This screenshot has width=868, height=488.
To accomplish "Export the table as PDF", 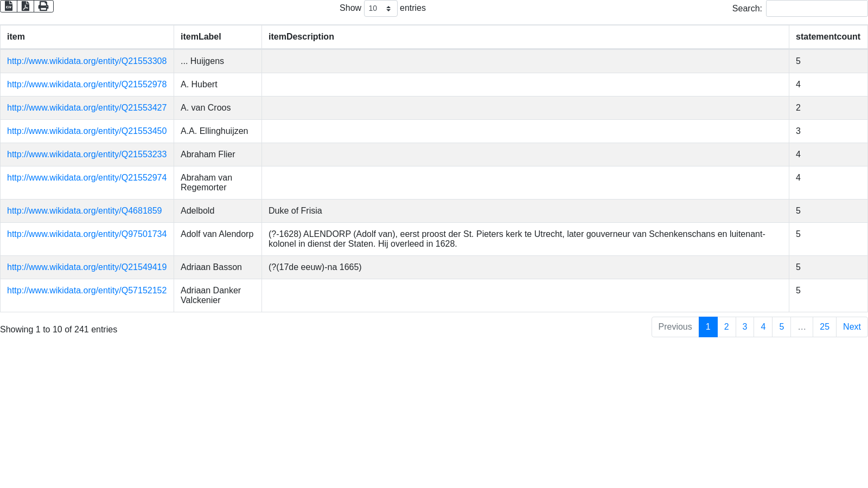I will tap(25, 6).
